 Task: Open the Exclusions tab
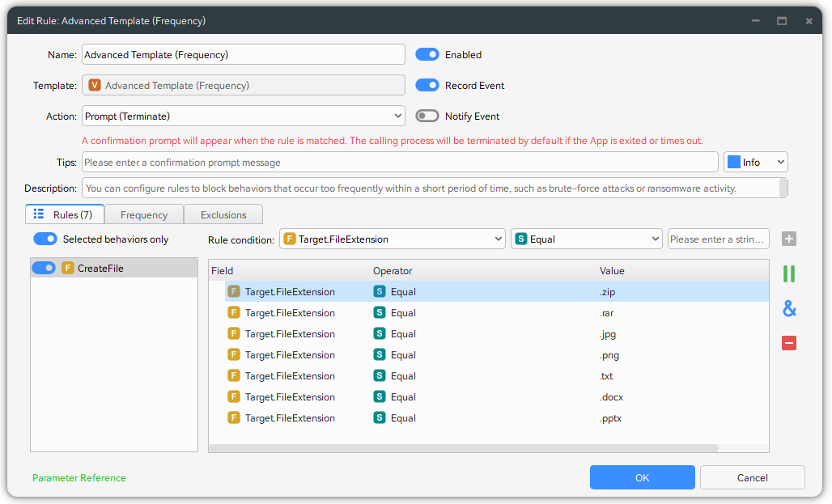pyautogui.click(x=223, y=215)
